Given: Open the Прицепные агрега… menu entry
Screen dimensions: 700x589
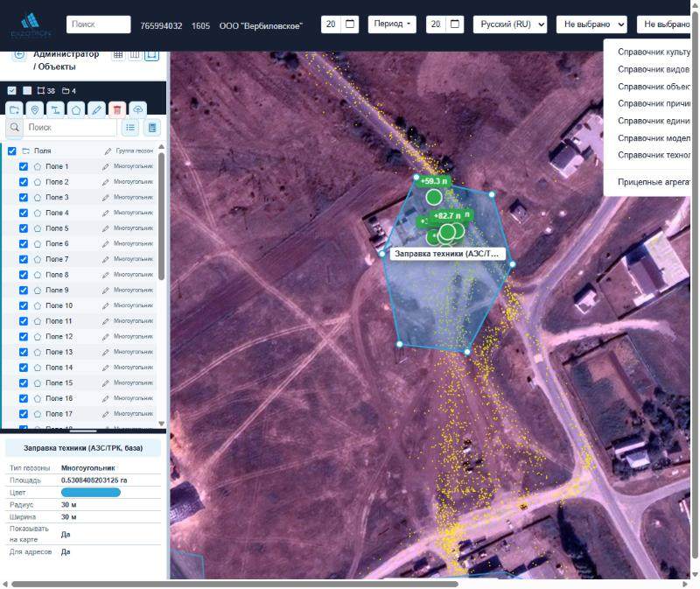Looking at the screenshot, I should (x=654, y=182).
